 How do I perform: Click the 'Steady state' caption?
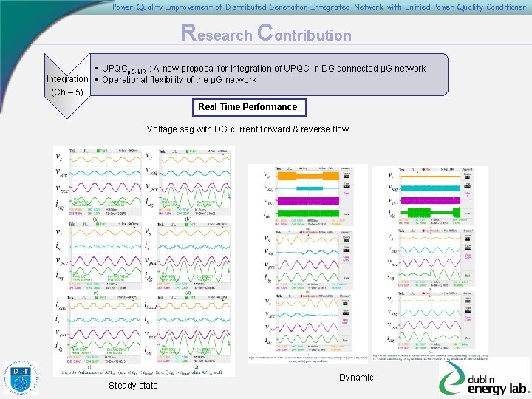pos(133,386)
